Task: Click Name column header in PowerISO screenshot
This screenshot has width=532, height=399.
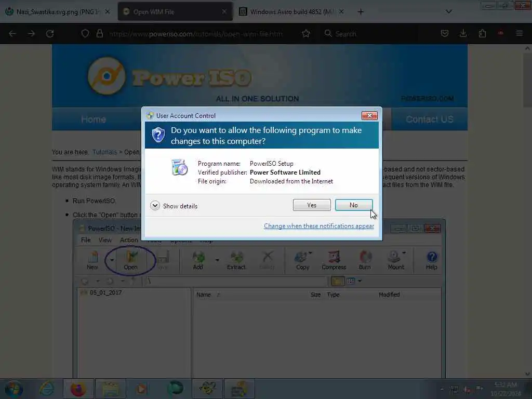Action: tap(204, 295)
